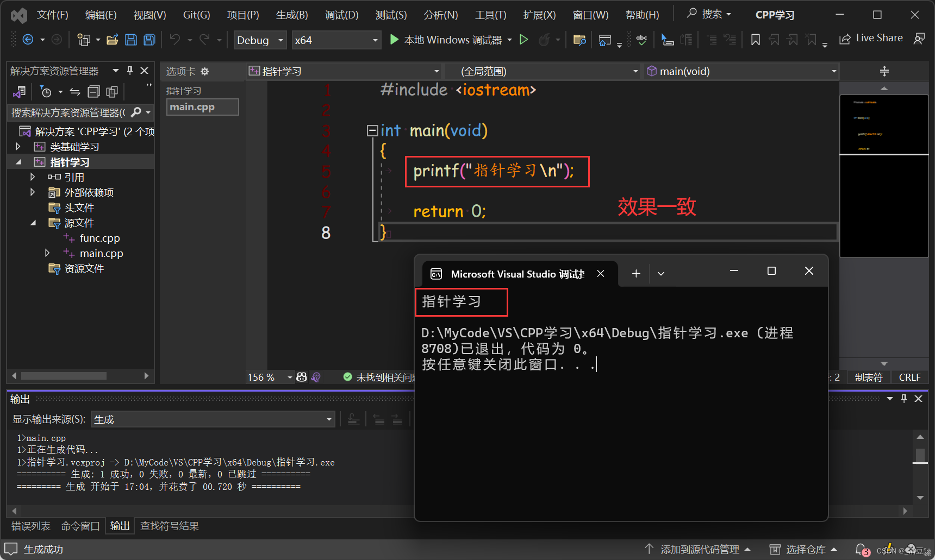
Task: Open file using the folder icon
Action: [113, 40]
